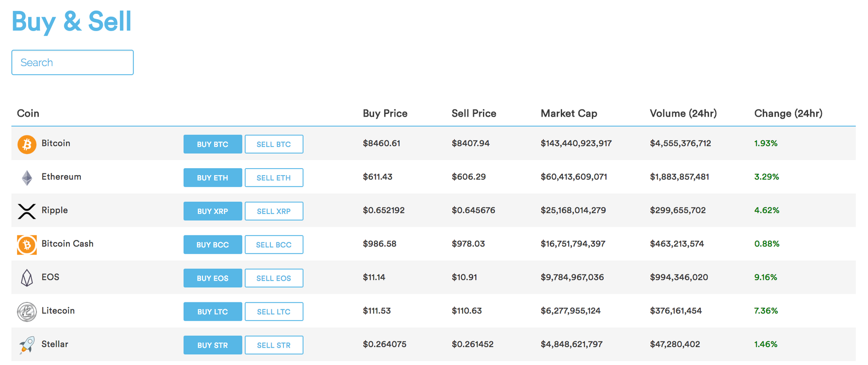Click Ripple change 4.62%

pyautogui.click(x=767, y=210)
